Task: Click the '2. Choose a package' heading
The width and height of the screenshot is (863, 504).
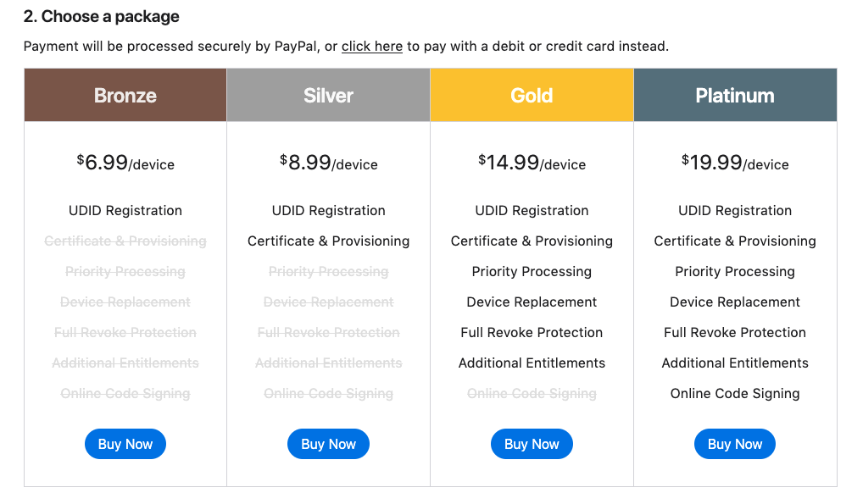Action: click(x=102, y=16)
